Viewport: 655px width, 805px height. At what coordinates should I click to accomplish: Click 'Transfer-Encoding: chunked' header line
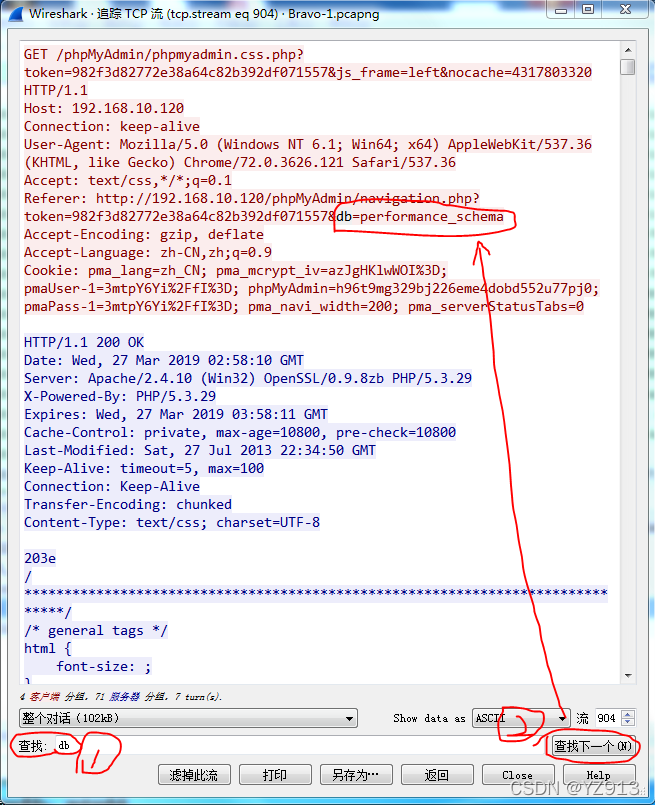(x=128, y=504)
